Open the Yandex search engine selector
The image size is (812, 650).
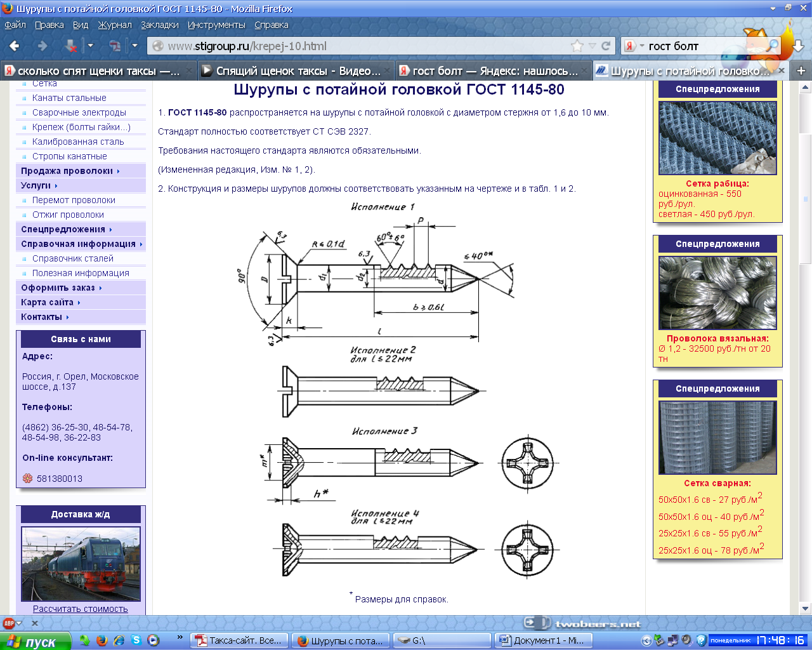pyautogui.click(x=634, y=46)
